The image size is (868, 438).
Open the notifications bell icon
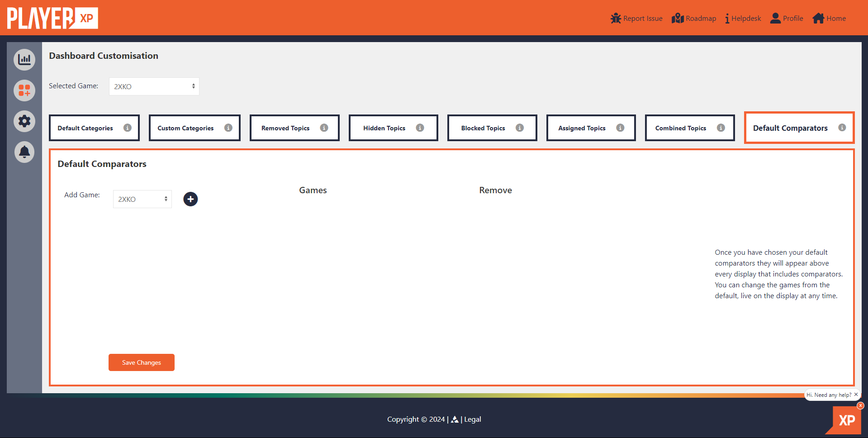coord(24,152)
